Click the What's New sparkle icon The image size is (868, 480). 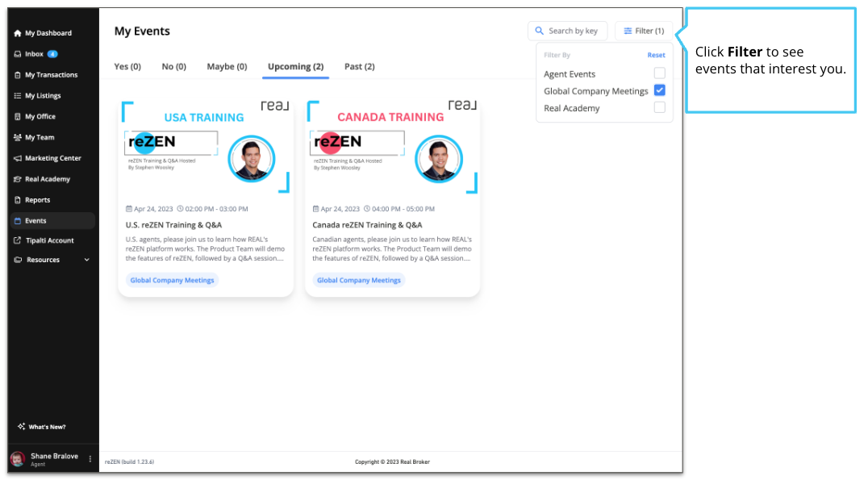(x=21, y=427)
